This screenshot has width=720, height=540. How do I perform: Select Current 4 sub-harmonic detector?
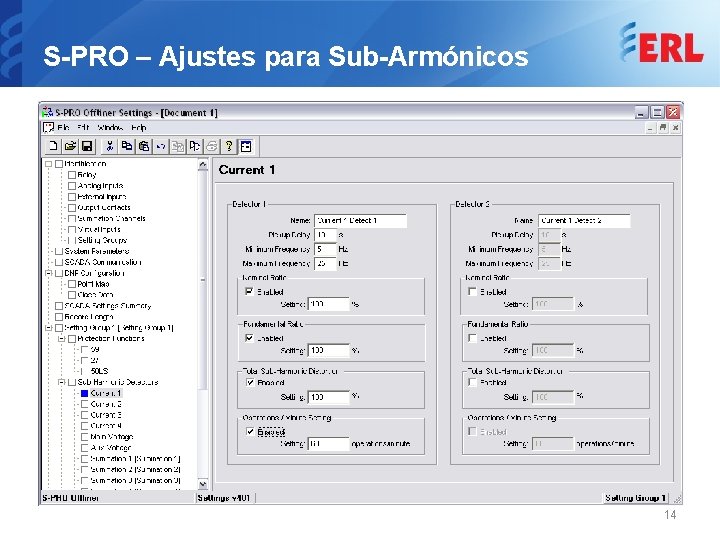tap(106, 426)
